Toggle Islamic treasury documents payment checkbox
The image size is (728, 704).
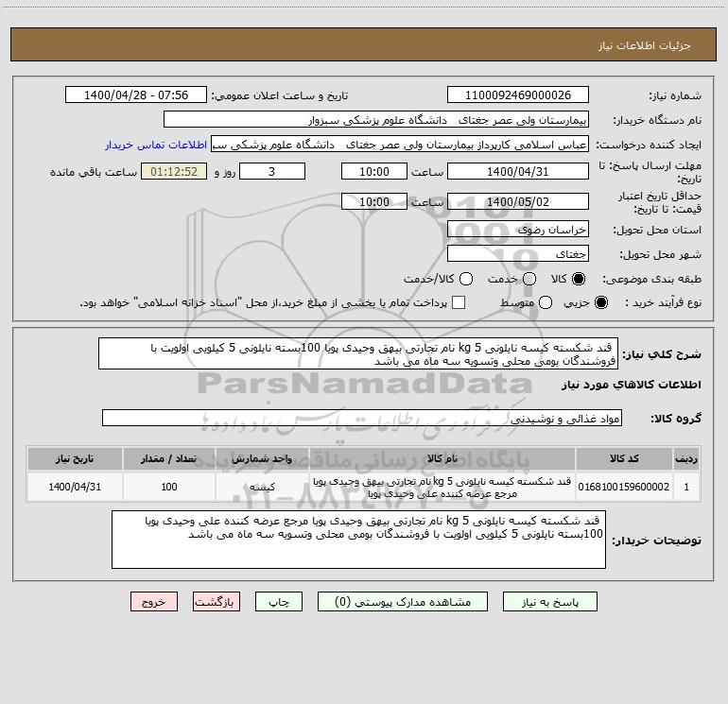(459, 302)
